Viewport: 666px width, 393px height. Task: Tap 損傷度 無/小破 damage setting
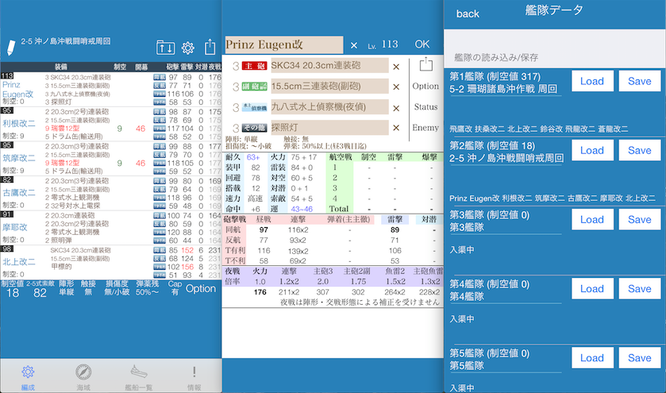pos(116,288)
